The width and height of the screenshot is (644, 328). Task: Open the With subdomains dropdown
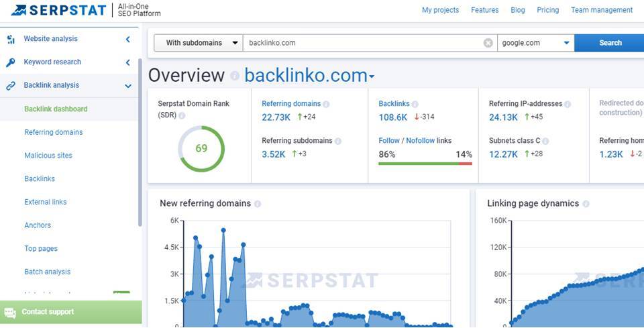[x=199, y=43]
